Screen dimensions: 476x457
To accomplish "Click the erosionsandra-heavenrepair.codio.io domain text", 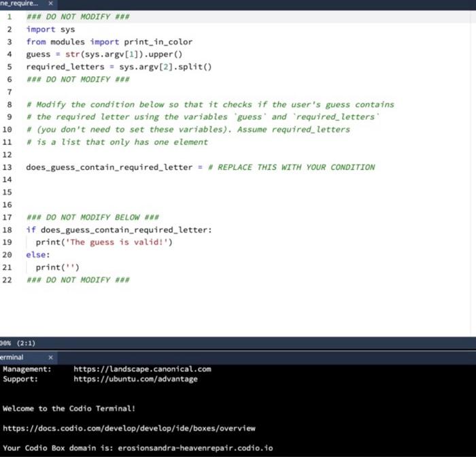I will 195,448.
